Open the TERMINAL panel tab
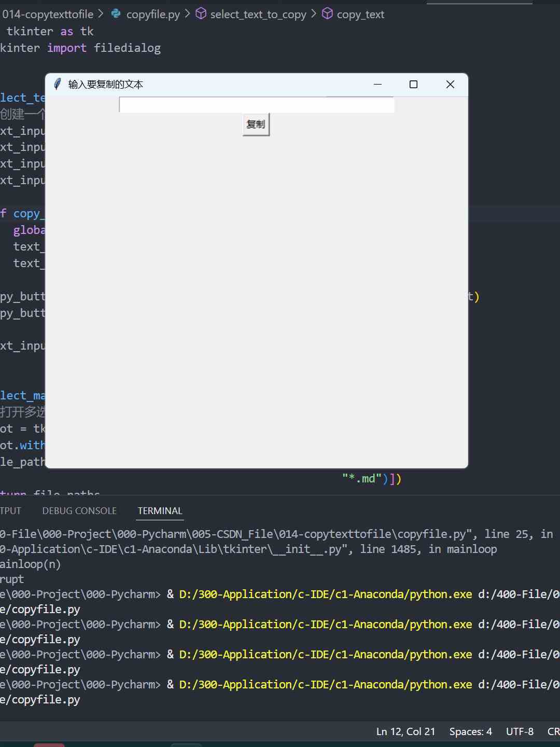Viewport: 560px width, 747px height. click(x=160, y=511)
